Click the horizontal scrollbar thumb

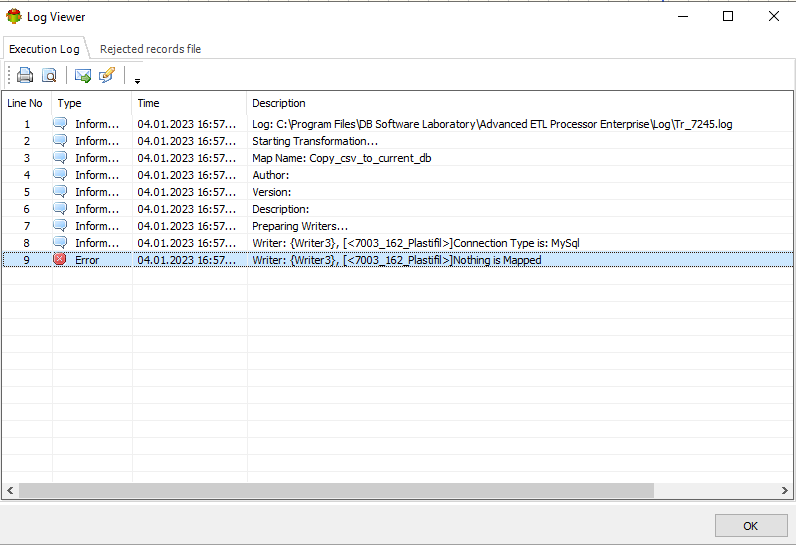click(337, 491)
